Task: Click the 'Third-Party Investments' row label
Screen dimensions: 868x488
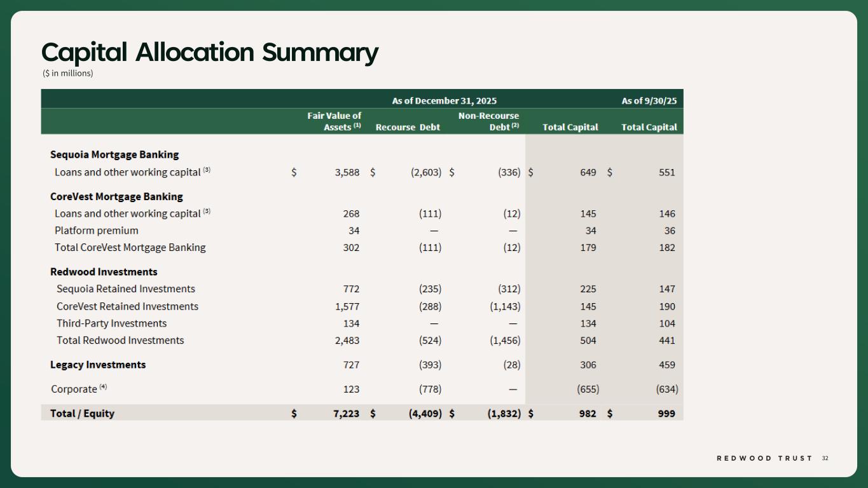Action: pyautogui.click(x=111, y=323)
